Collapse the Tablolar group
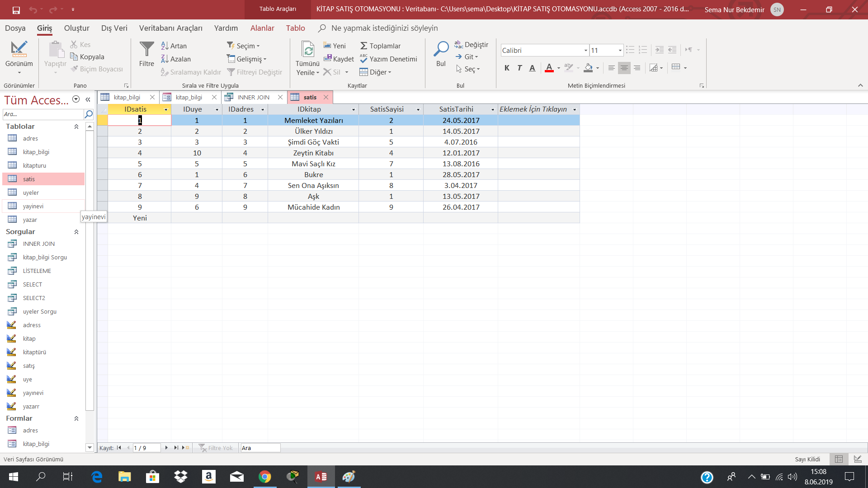Viewport: 868px width, 488px height. point(76,127)
